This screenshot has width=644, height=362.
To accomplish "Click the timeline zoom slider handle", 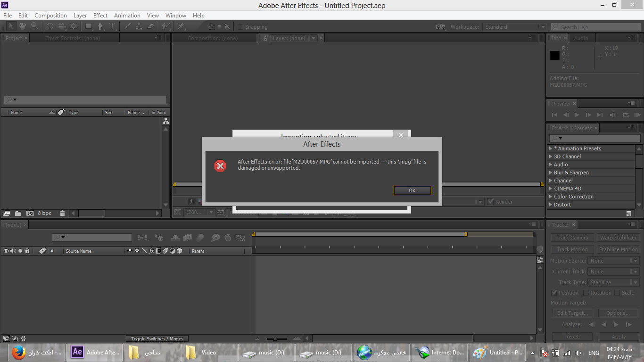I will [275, 338].
